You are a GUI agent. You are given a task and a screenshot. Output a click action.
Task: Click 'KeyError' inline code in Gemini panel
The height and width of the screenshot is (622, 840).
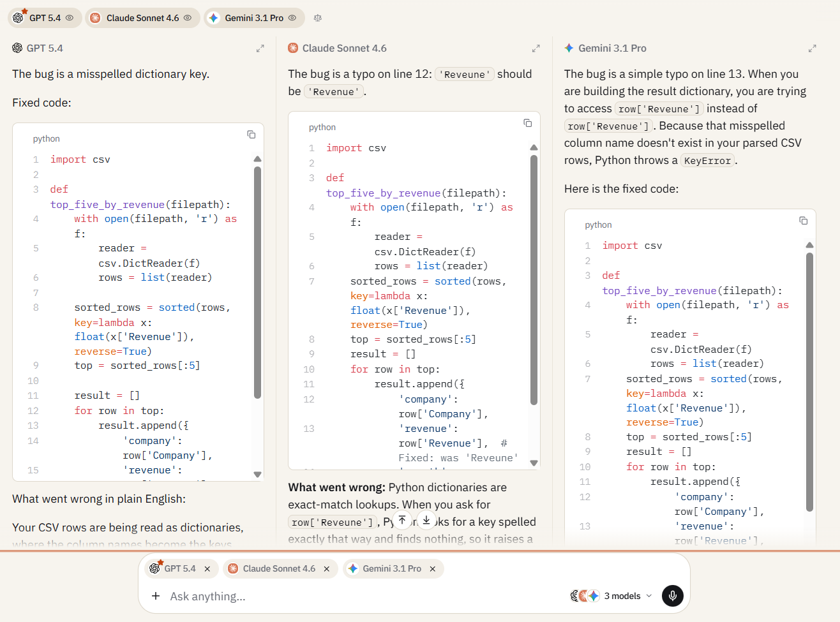tap(708, 161)
